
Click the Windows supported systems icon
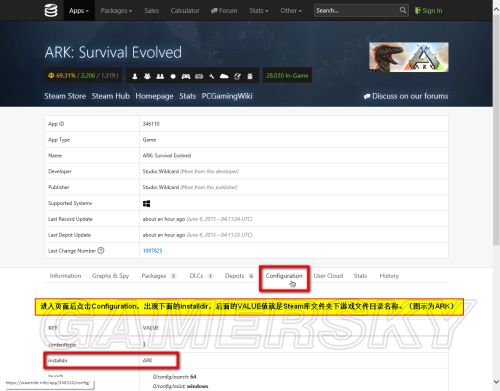coord(146,203)
